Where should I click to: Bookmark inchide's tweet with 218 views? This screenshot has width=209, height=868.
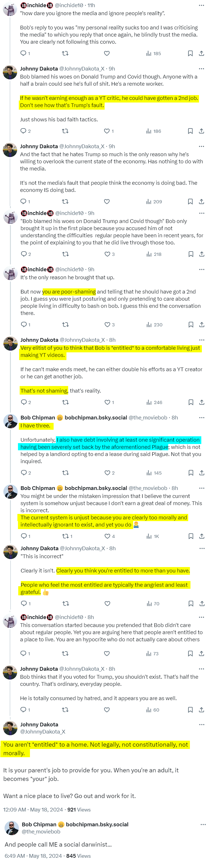tap(190, 254)
